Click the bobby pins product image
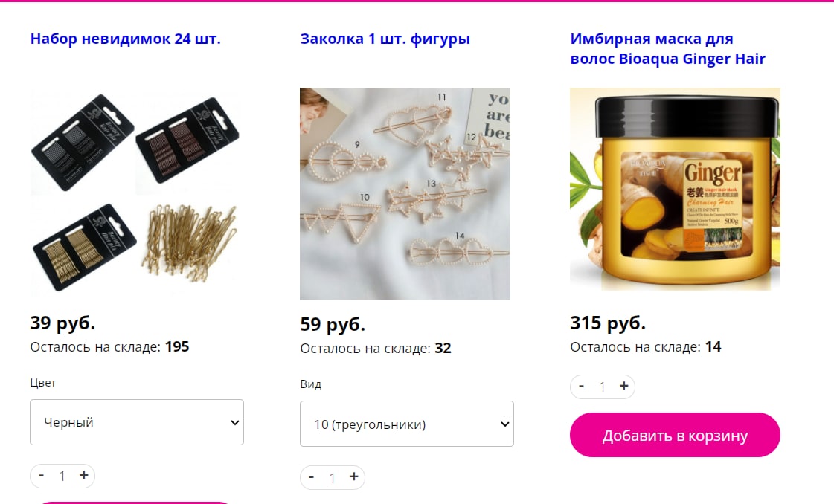The height and width of the screenshot is (504, 834). tap(135, 193)
